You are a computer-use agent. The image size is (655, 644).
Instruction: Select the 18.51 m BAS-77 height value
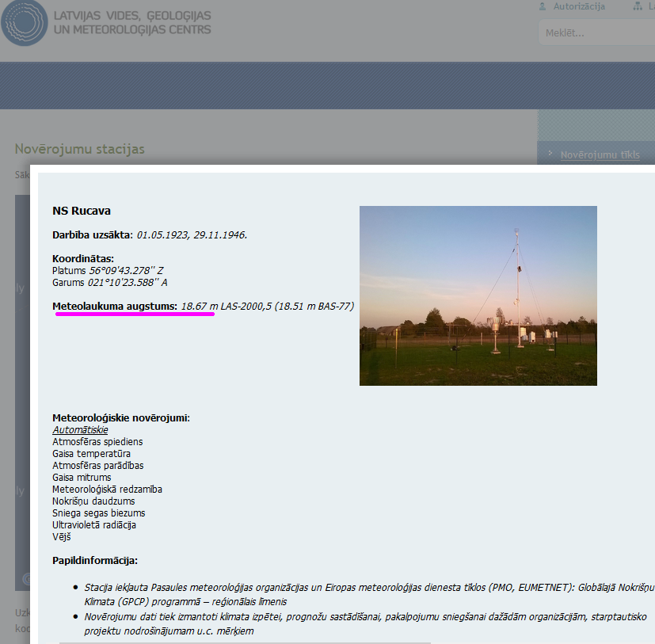314,307
